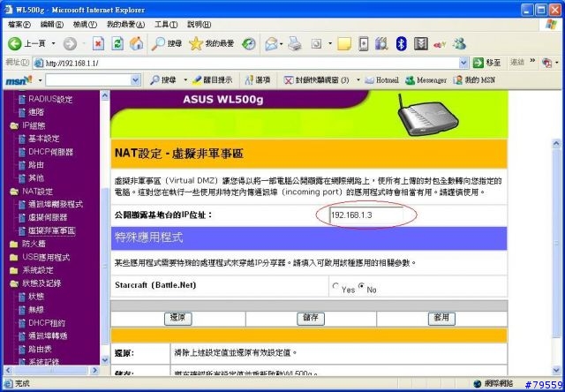Click the MSN toolbar 搜尋 search button

click(x=162, y=80)
